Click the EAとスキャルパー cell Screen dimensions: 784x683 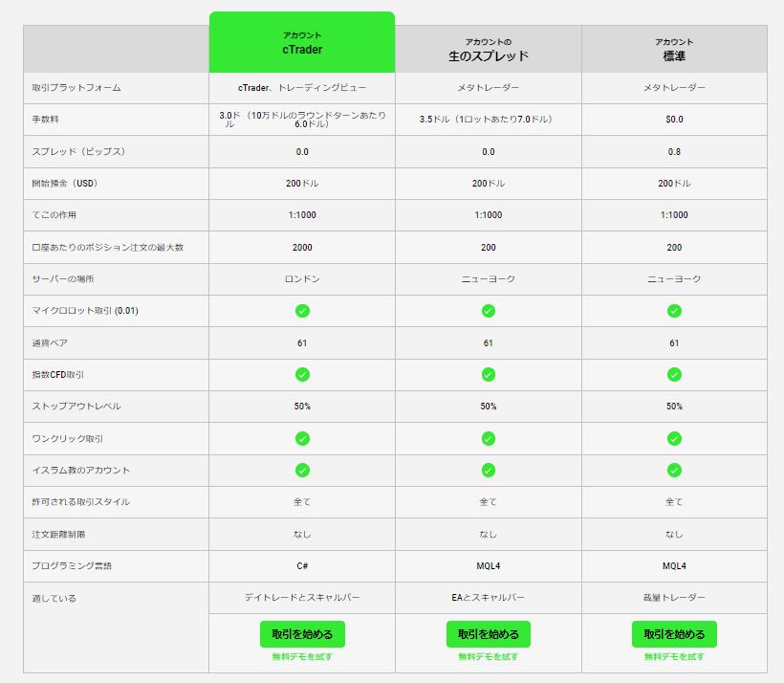click(x=488, y=598)
